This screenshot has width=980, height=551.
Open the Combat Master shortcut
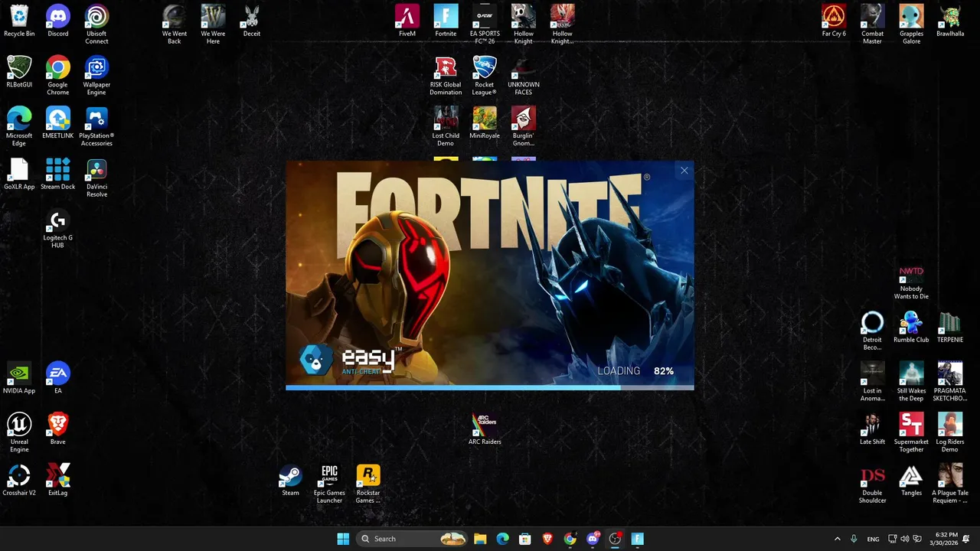pyautogui.click(x=873, y=24)
